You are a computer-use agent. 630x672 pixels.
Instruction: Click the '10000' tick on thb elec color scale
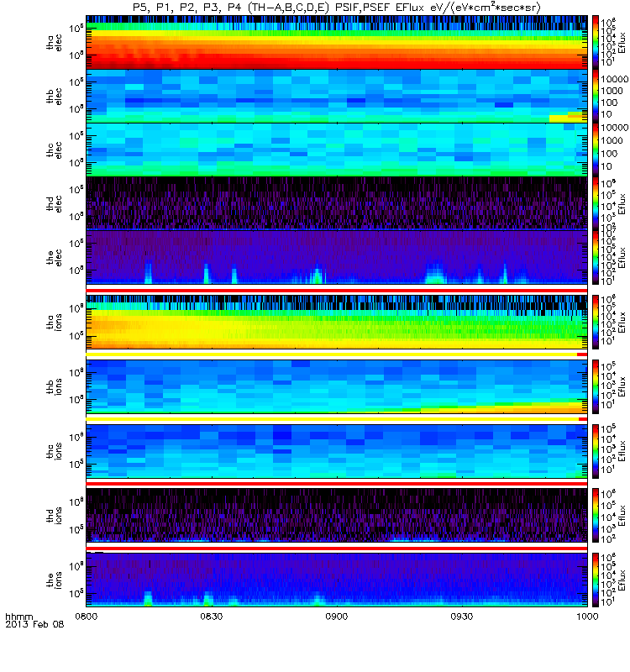615,79
